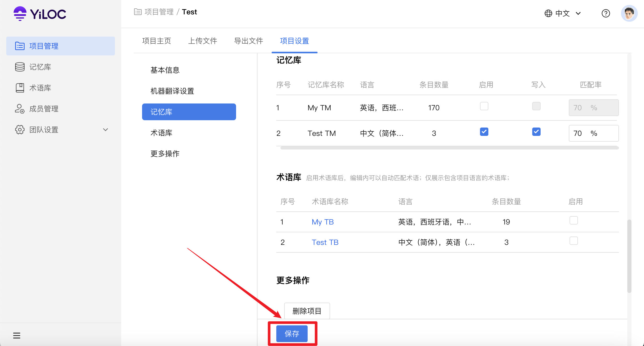Expand the 团队设置 chevron
644x346 pixels.
pos(106,130)
